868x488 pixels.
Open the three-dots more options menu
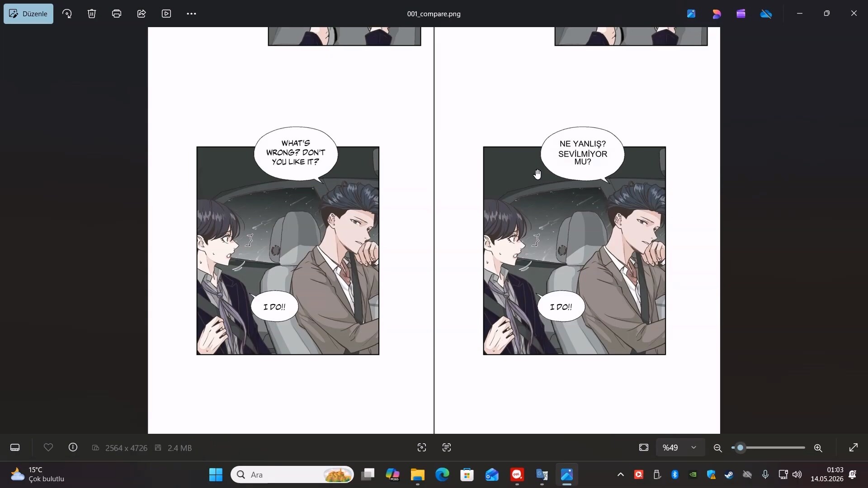click(x=191, y=14)
